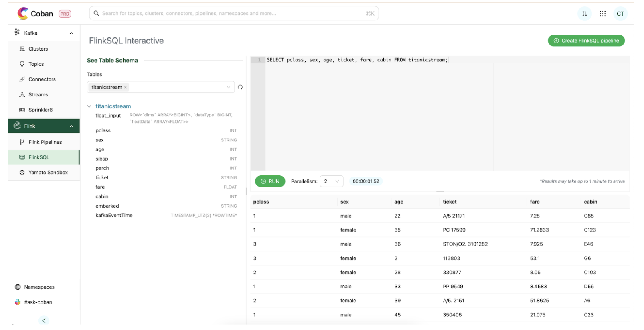Open the Parallelism dropdown
Screen dimensions: 644x330
332,181
